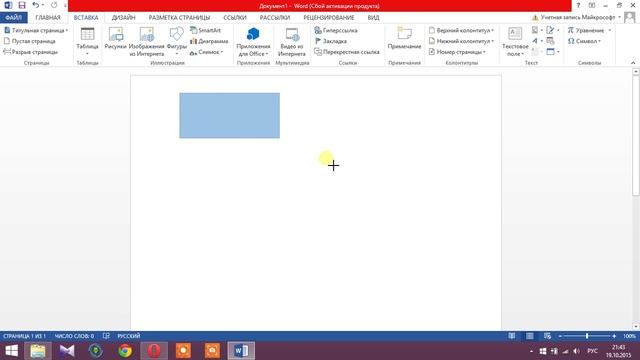Open the Объект object dropdown in Текст
Screen dimensions: 640x360
coord(553,52)
